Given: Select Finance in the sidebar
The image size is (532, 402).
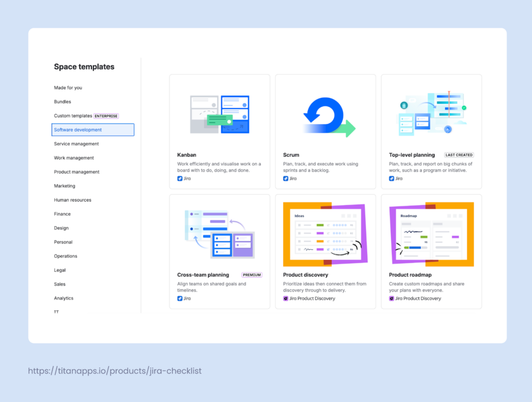Looking at the screenshot, I should click(62, 213).
